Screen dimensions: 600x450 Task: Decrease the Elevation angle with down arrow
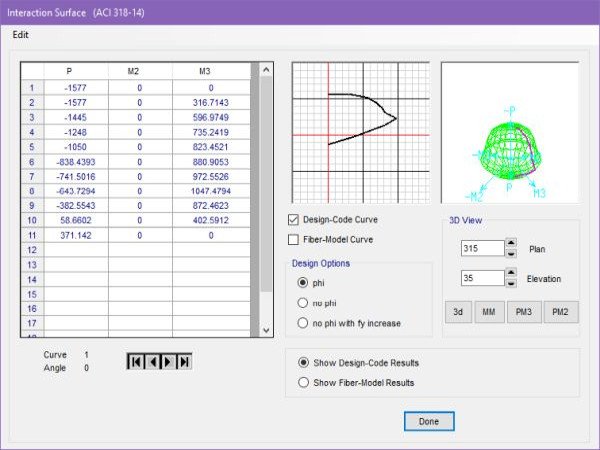[510, 284]
